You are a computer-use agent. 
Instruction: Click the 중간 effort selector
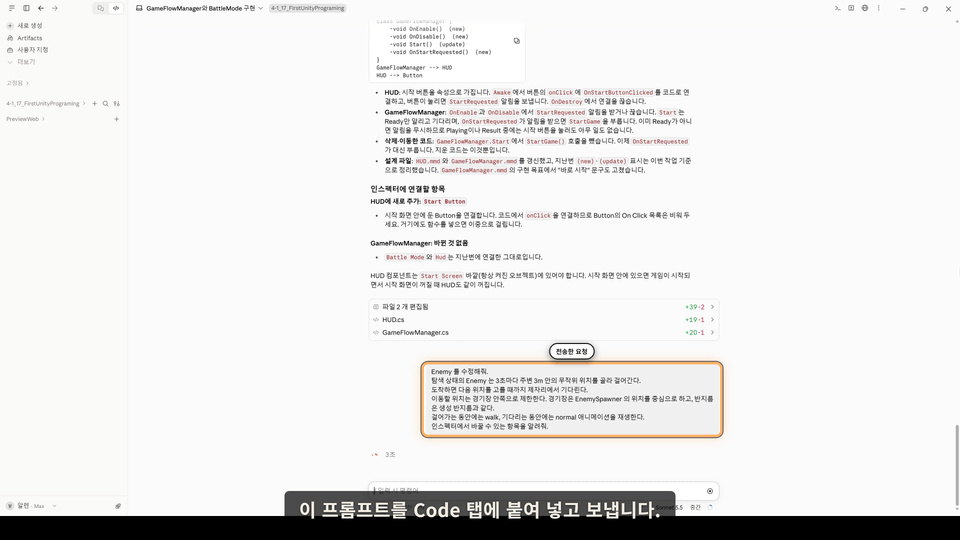695,508
